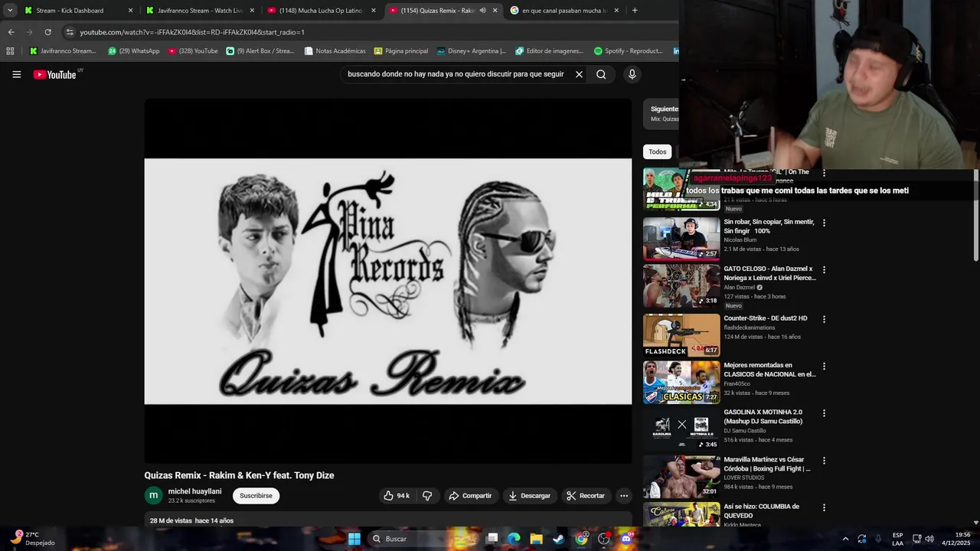The image size is (980, 551).
Task: Download the video with Descargar
Action: coord(529,496)
